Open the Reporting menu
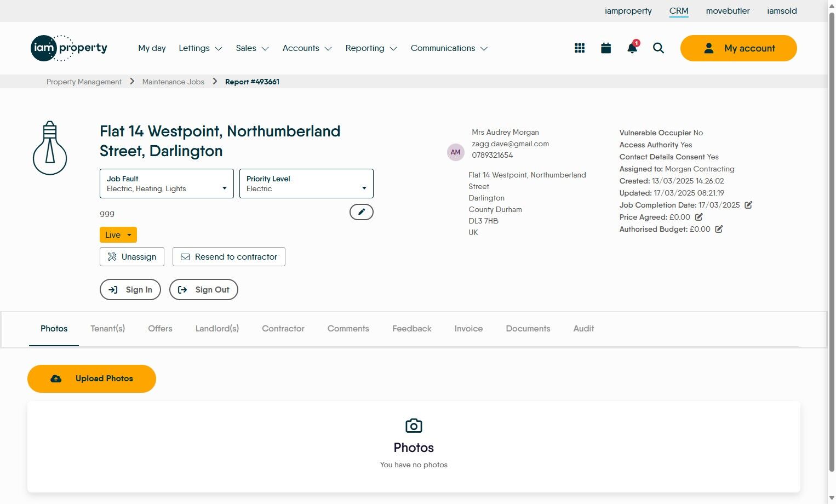This screenshot has width=836, height=504. [x=371, y=48]
